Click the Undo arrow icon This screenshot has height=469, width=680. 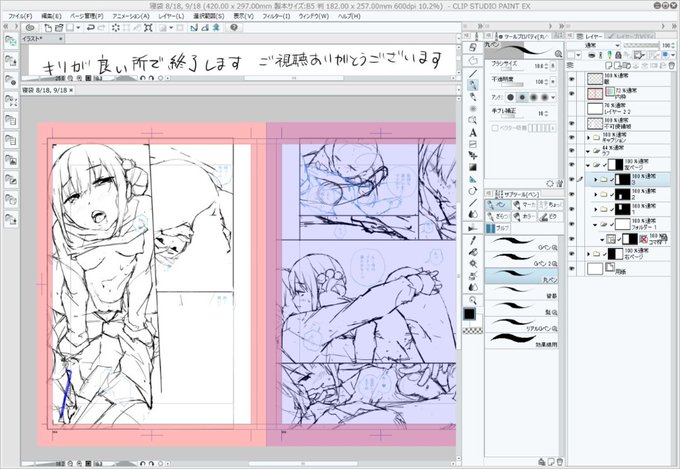pyautogui.click(x=91, y=28)
